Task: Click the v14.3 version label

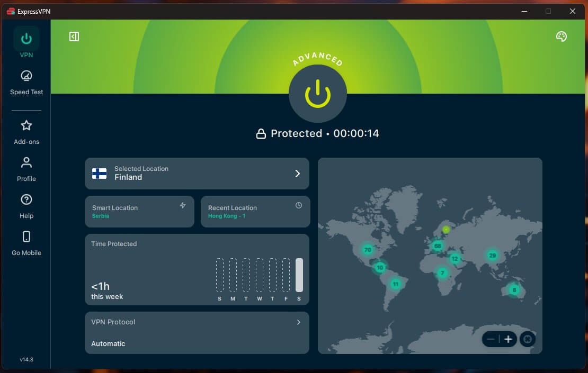Action: tap(26, 360)
